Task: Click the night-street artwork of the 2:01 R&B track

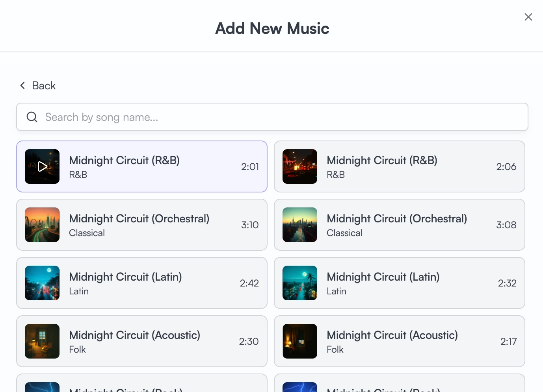Action: click(x=42, y=166)
